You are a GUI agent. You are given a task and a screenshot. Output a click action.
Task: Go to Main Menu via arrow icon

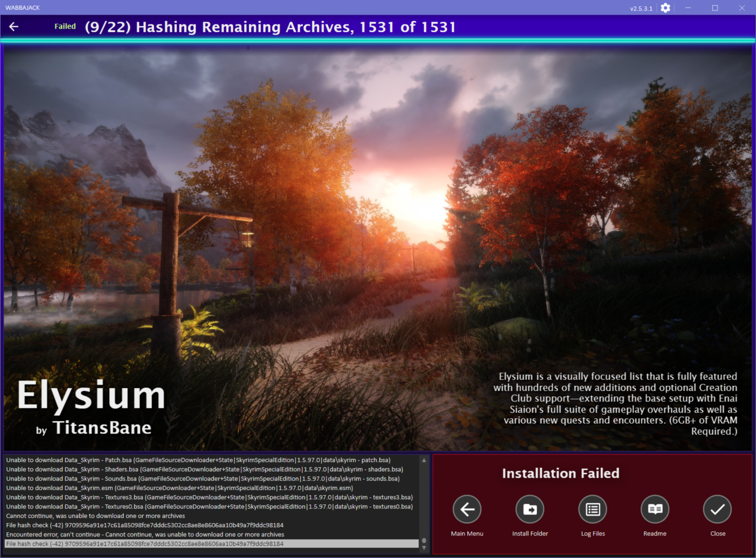(x=467, y=509)
